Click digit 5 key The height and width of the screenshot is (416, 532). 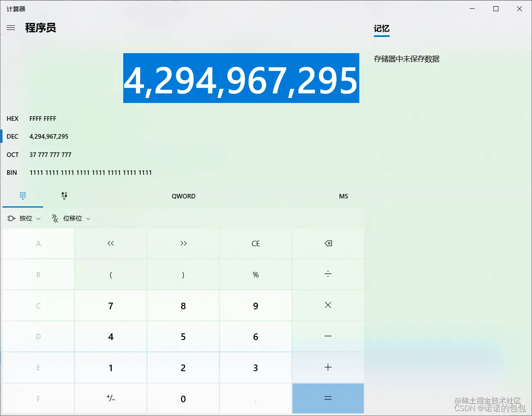tap(183, 336)
